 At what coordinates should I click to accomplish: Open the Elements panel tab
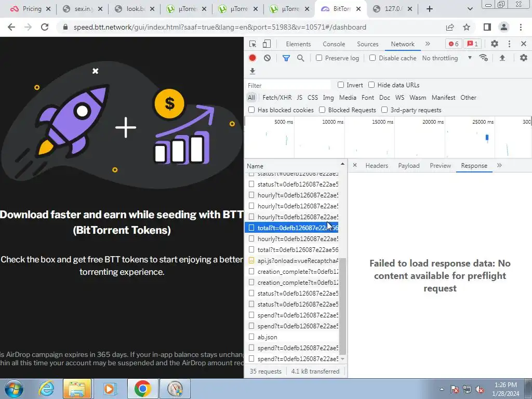[298, 44]
